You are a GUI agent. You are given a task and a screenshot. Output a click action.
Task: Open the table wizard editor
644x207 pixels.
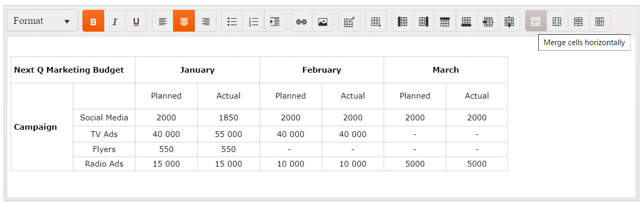point(349,21)
